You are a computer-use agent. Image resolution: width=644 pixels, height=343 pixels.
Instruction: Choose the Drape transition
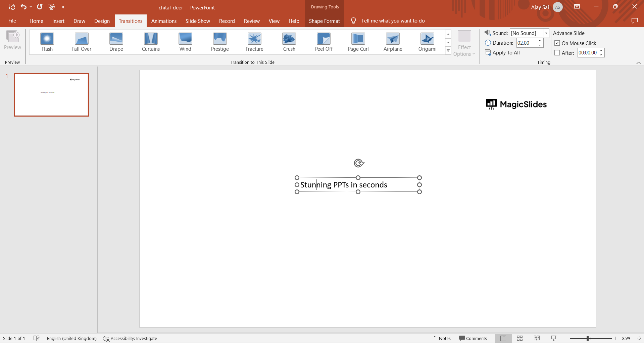tap(116, 42)
